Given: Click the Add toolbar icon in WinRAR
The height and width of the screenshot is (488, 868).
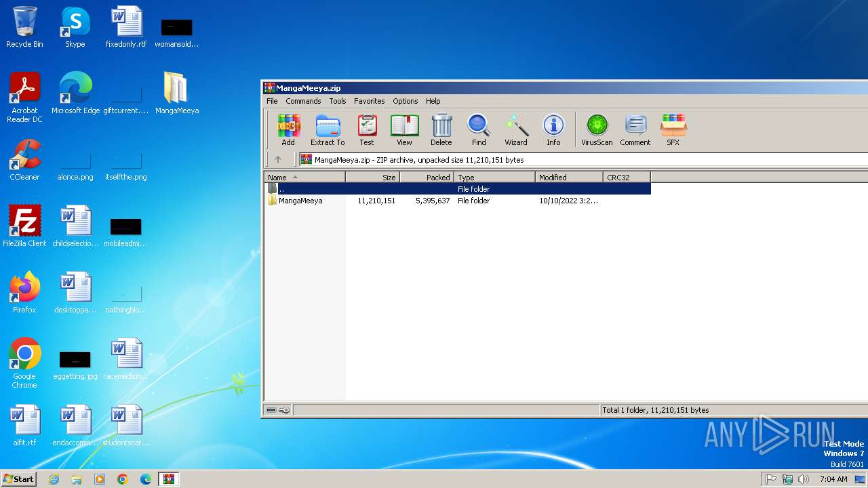Looking at the screenshot, I should coord(288,129).
